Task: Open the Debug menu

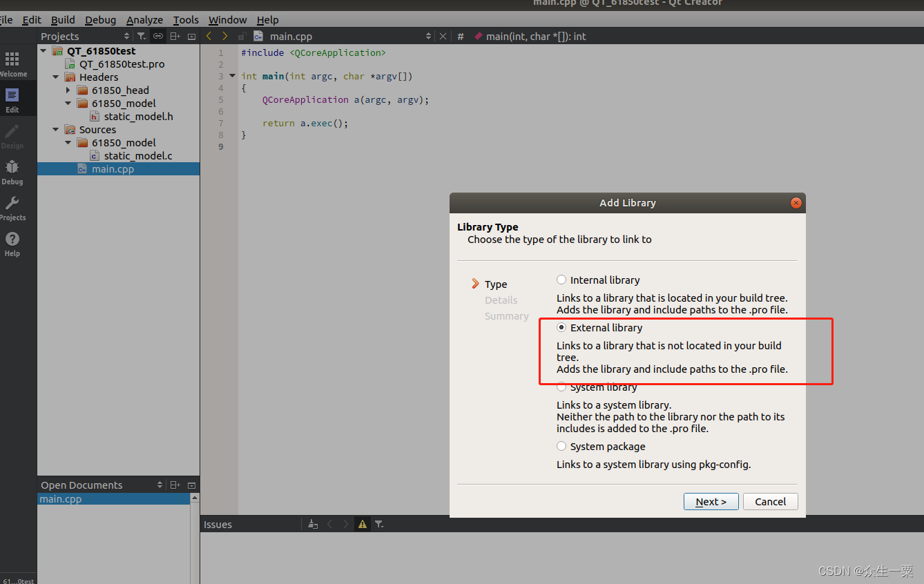Action: click(101, 20)
